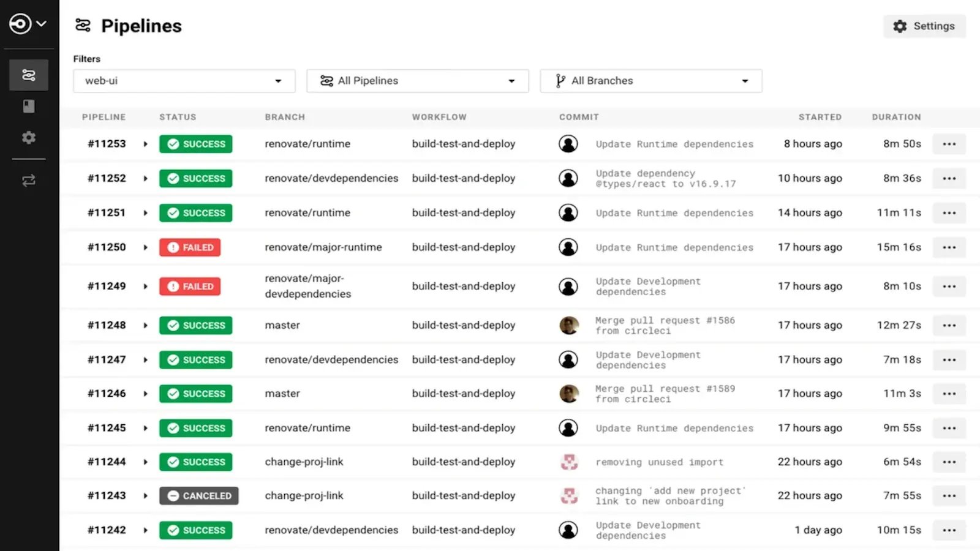Open the build-test-and-deploy workflow for #11252

(x=464, y=178)
